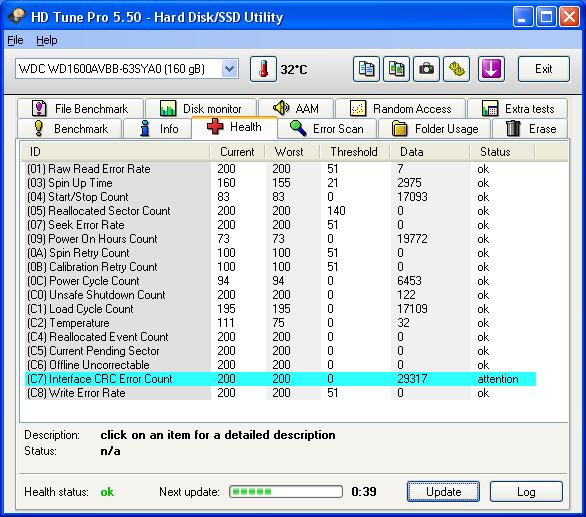Image resolution: width=586 pixels, height=517 pixels.
Task: Select the Interface CRC Error Count row
Action: [281, 379]
